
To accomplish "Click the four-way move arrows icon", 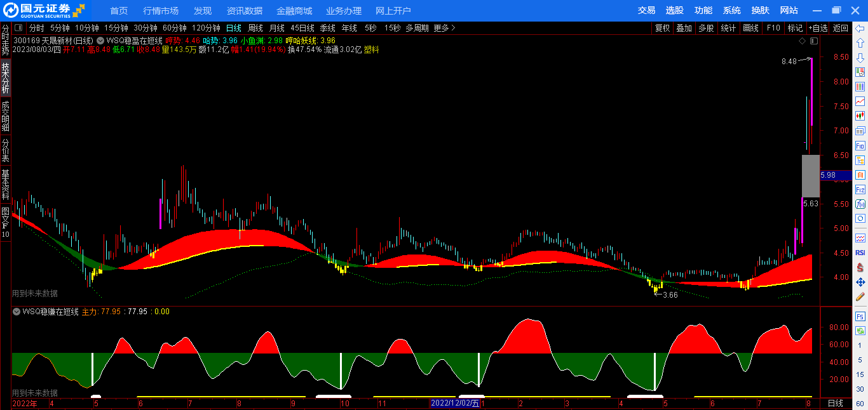I will point(860,282).
